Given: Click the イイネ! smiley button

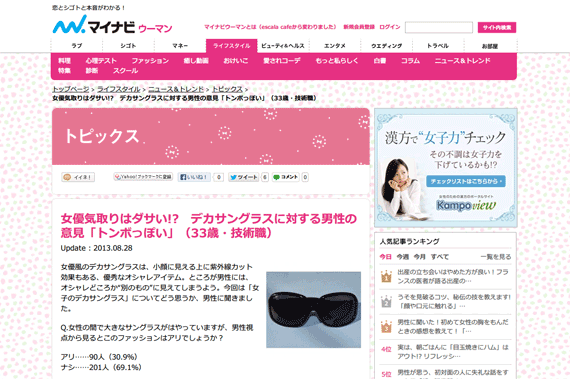Looking at the screenshot, I should (x=78, y=177).
